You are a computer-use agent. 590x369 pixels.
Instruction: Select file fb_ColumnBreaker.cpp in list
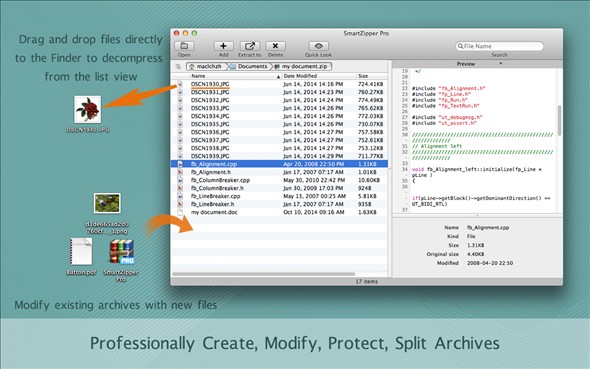[220, 180]
